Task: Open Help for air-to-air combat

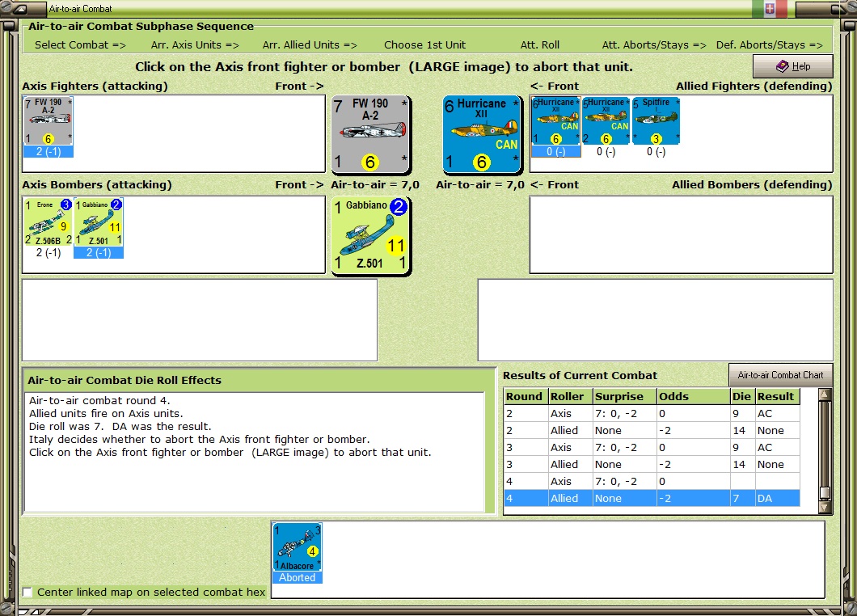Action: pos(793,66)
